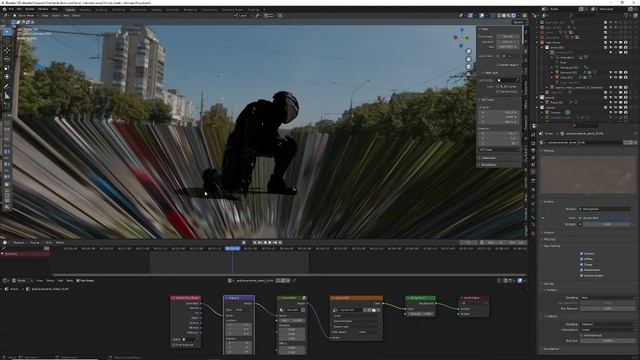Open the Object Mode dropdown

25,16
